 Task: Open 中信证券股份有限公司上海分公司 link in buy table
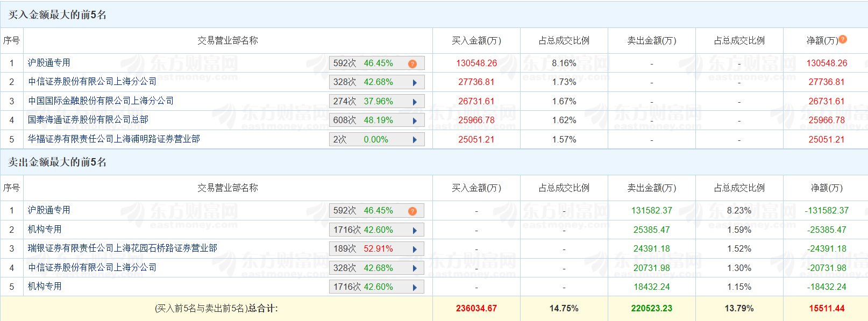(92, 82)
